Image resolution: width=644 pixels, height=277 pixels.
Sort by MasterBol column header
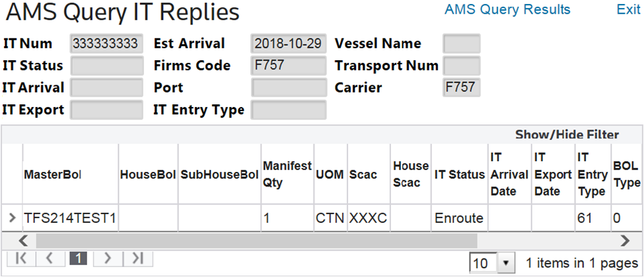(x=52, y=175)
